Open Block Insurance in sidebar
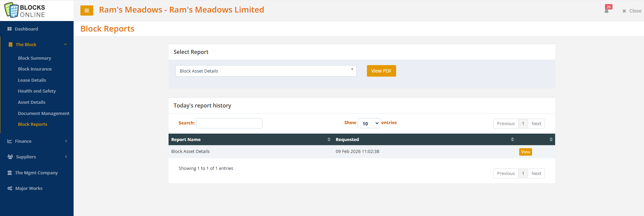The width and height of the screenshot is (644, 216). point(35,69)
